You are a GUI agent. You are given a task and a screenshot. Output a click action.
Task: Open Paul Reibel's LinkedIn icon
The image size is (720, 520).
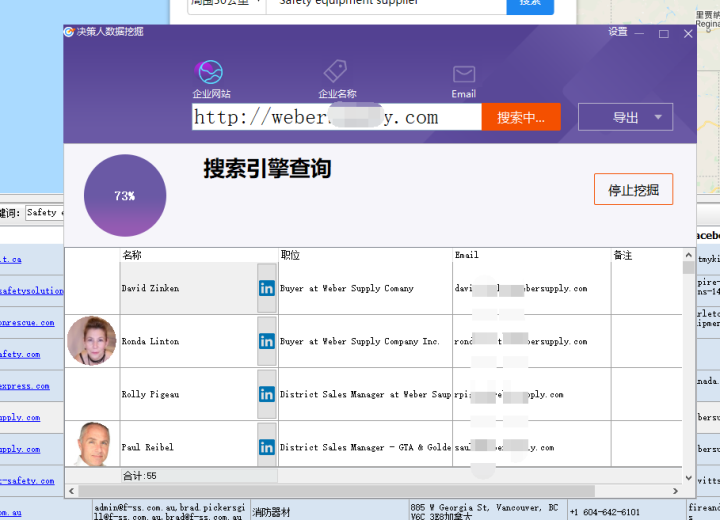click(x=267, y=447)
